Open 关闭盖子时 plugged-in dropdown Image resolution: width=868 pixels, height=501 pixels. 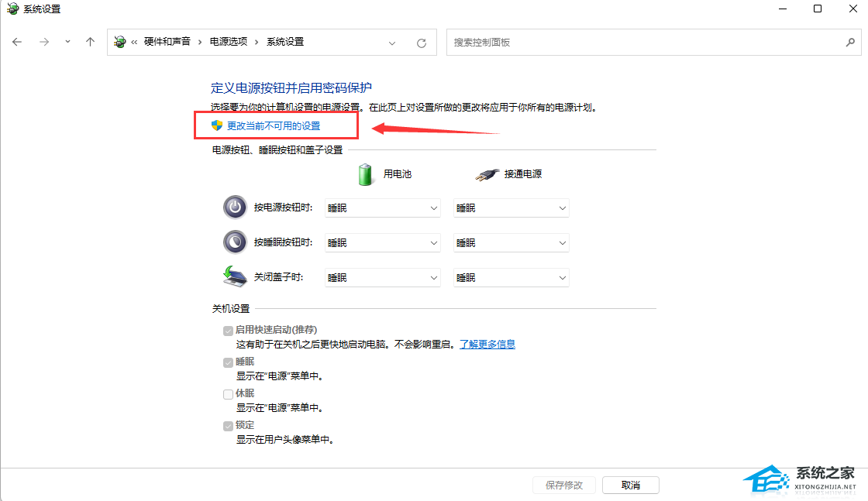511,277
